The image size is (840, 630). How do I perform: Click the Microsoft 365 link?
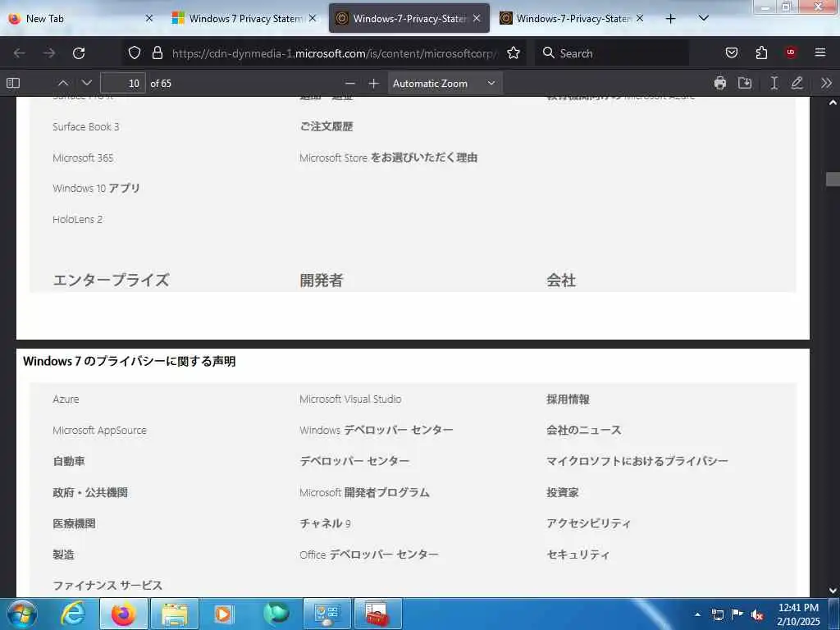83,158
